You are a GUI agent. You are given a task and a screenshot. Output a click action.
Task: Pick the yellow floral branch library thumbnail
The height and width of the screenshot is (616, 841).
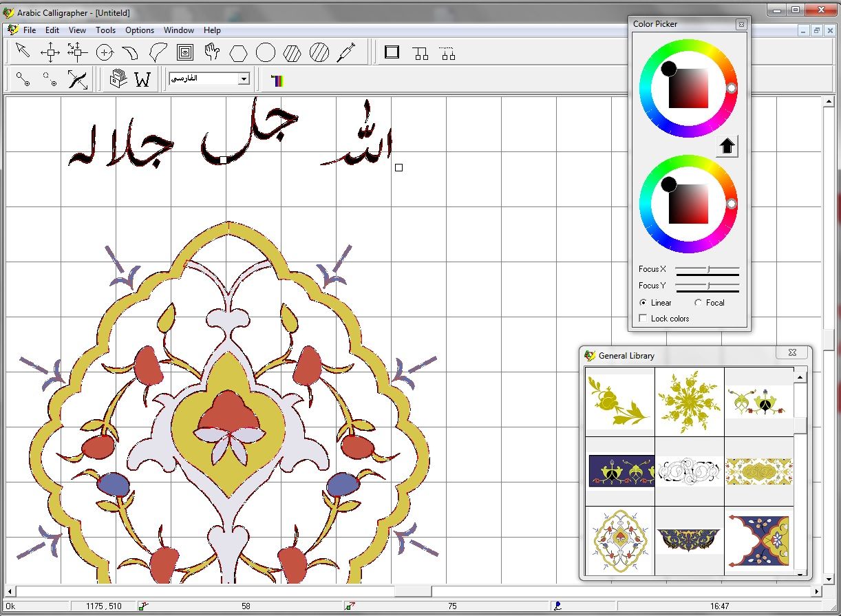coord(620,401)
